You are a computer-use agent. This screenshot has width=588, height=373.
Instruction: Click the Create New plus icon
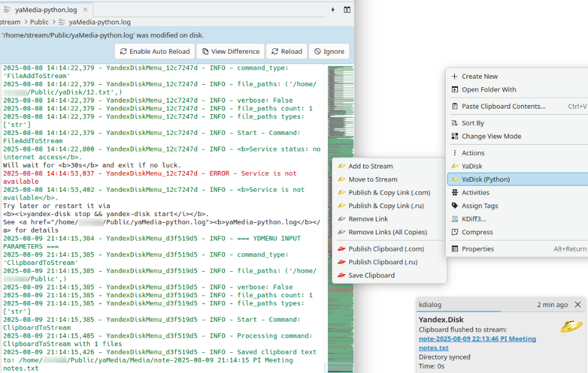[454, 76]
